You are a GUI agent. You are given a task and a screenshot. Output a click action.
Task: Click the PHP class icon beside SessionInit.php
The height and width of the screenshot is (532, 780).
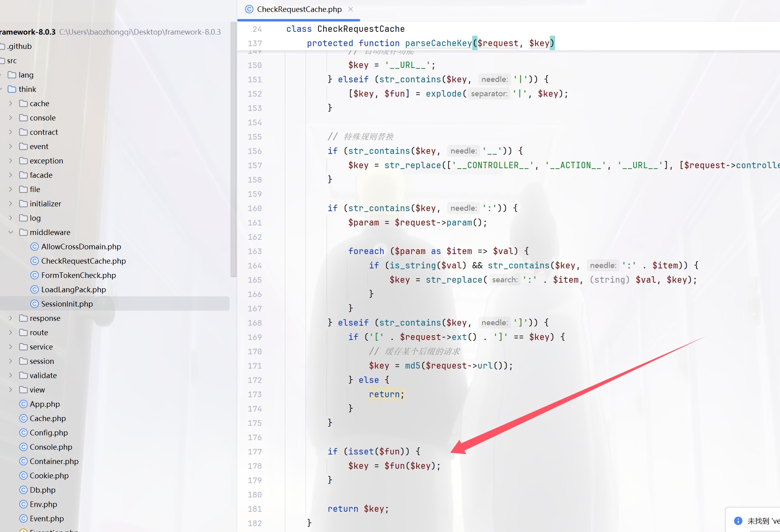click(x=35, y=304)
